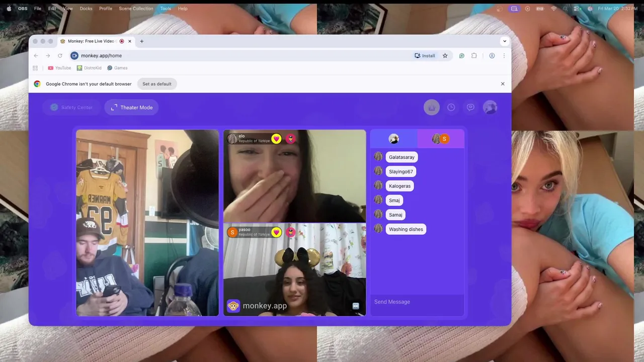Click the 'Kalogeras' chat message
Viewport: 644px width, 362px height.
pos(400,186)
